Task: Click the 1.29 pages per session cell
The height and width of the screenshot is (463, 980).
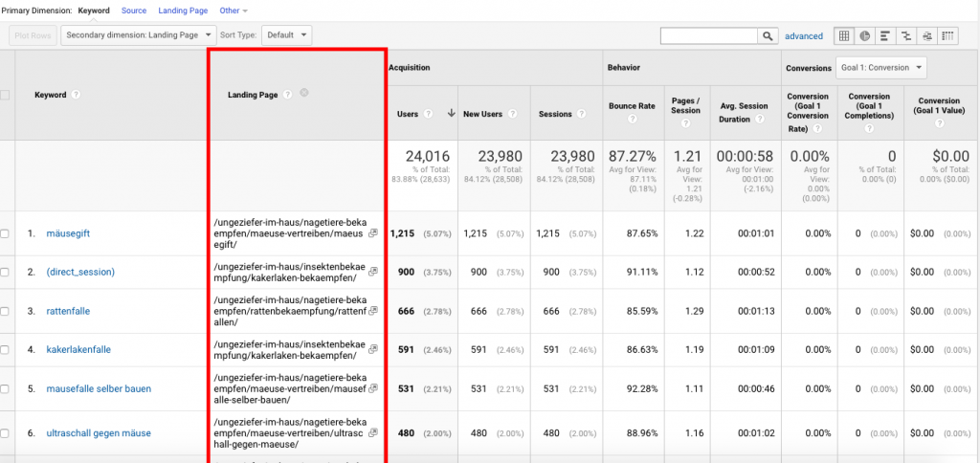Action: tap(694, 311)
